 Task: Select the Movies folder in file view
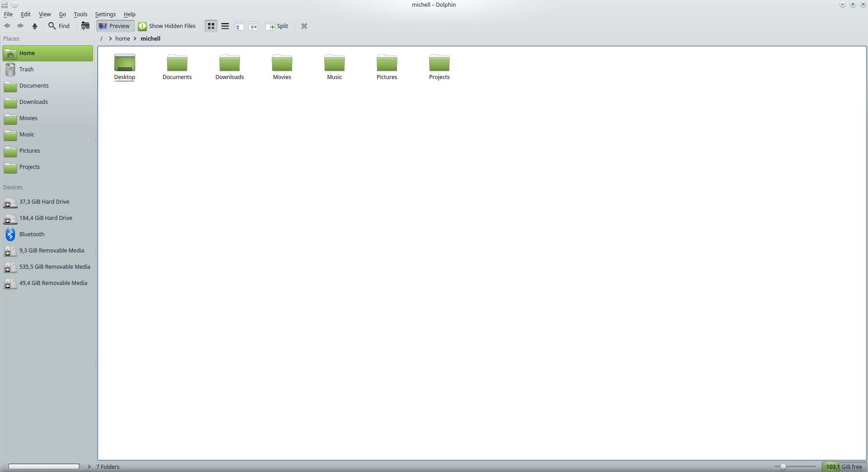(282, 67)
